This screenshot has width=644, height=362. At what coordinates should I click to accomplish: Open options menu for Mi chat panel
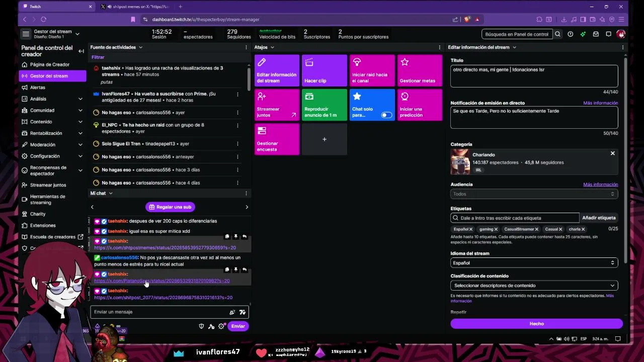click(246, 193)
